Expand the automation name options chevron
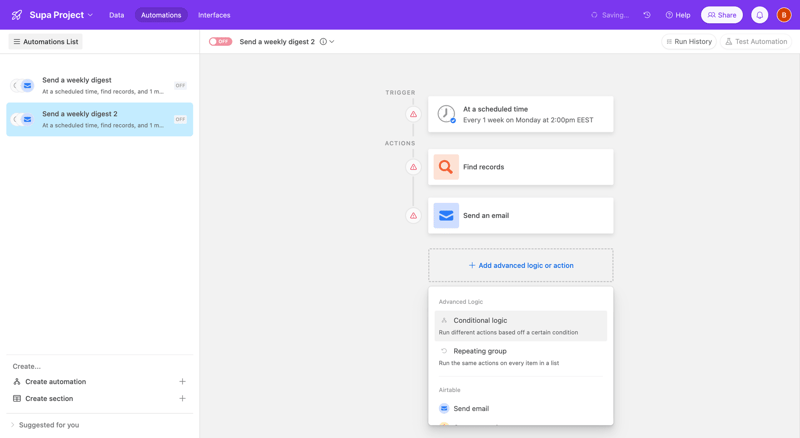800x438 pixels. [x=332, y=41]
